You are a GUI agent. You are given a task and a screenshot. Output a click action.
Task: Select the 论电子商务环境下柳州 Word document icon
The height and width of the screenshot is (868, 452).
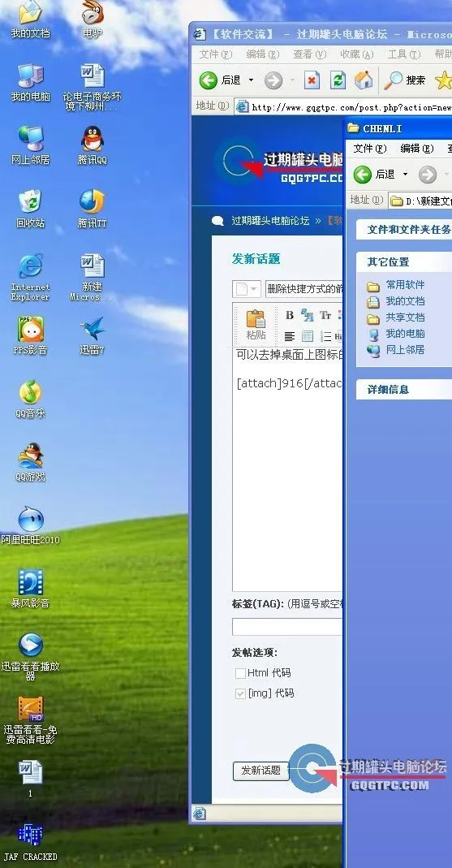click(92, 88)
